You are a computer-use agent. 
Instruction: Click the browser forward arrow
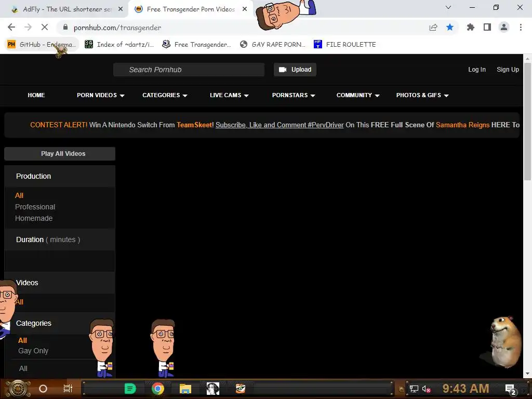pyautogui.click(x=28, y=27)
